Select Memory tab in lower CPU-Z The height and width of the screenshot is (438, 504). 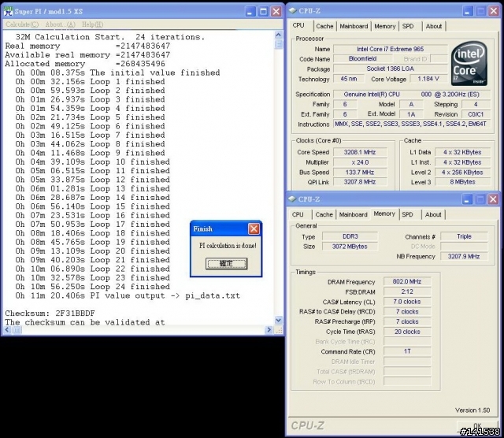coord(384,213)
